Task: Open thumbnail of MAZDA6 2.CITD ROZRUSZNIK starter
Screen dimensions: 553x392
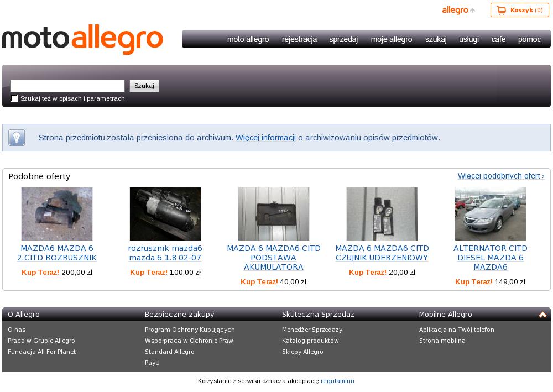Action: click(x=57, y=214)
